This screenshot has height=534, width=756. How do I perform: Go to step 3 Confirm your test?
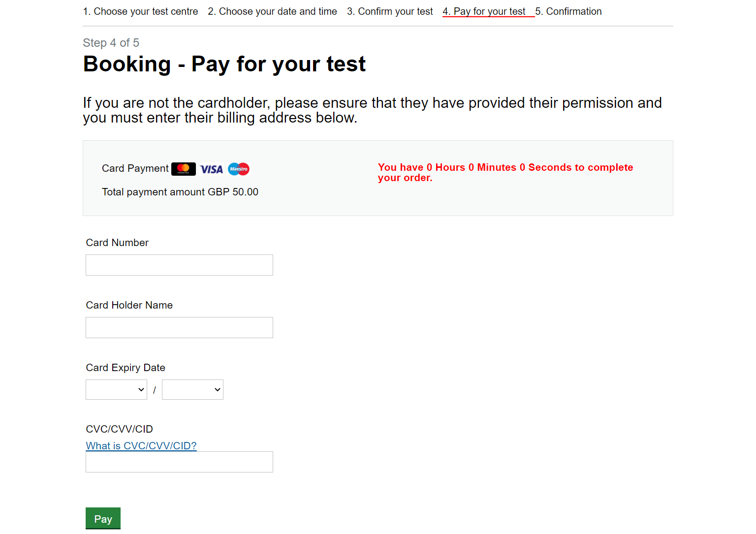click(x=390, y=11)
